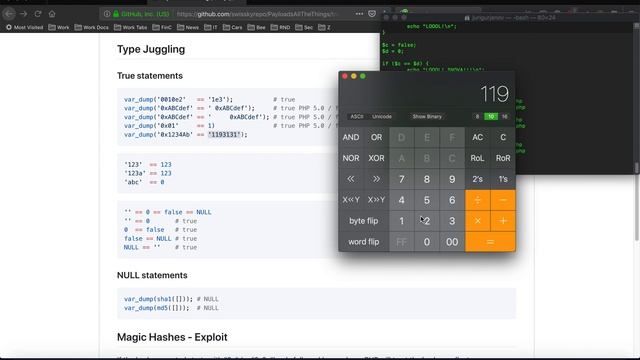This screenshot has height=360, width=640.
Task: Open the IT bookmarks folder
Action: 211,27
